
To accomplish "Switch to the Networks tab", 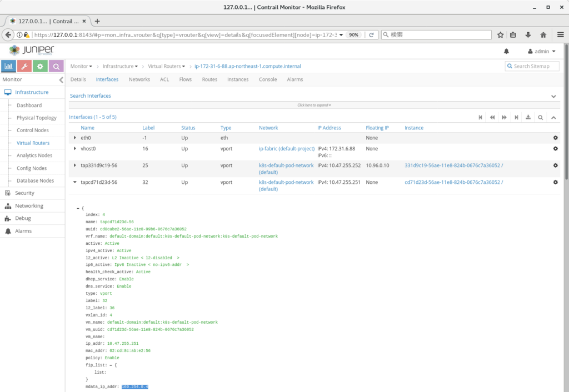I will click(x=139, y=79).
